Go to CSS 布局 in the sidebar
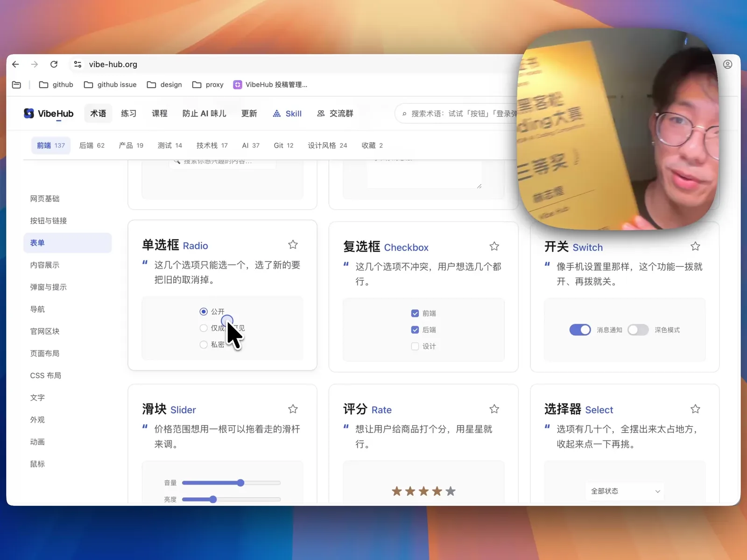The height and width of the screenshot is (560, 747). click(x=46, y=376)
